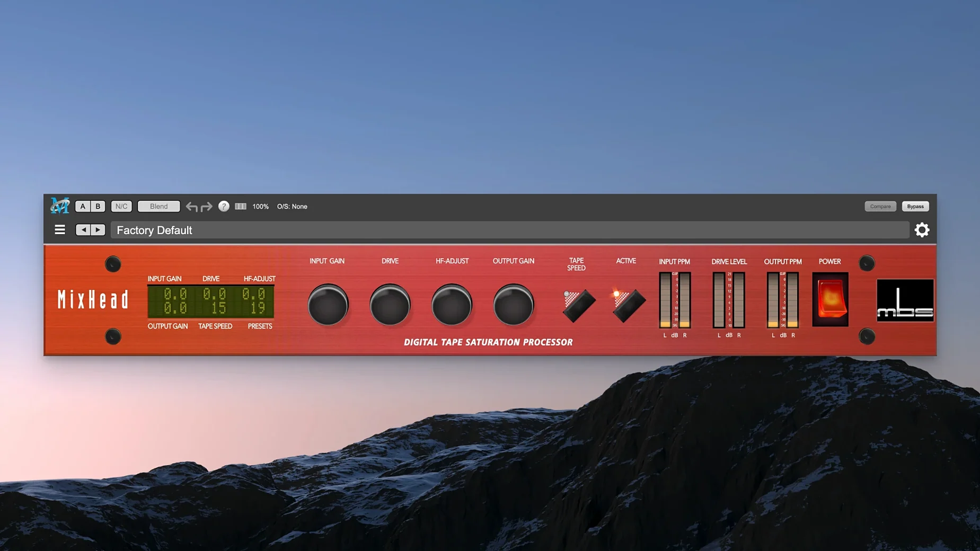Click the PRESETS label under the display

(x=260, y=326)
